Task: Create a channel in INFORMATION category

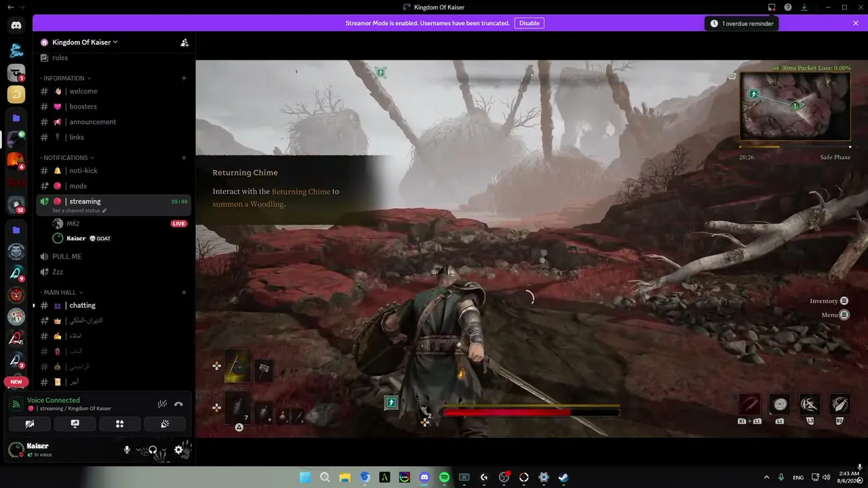Action: pos(184,79)
